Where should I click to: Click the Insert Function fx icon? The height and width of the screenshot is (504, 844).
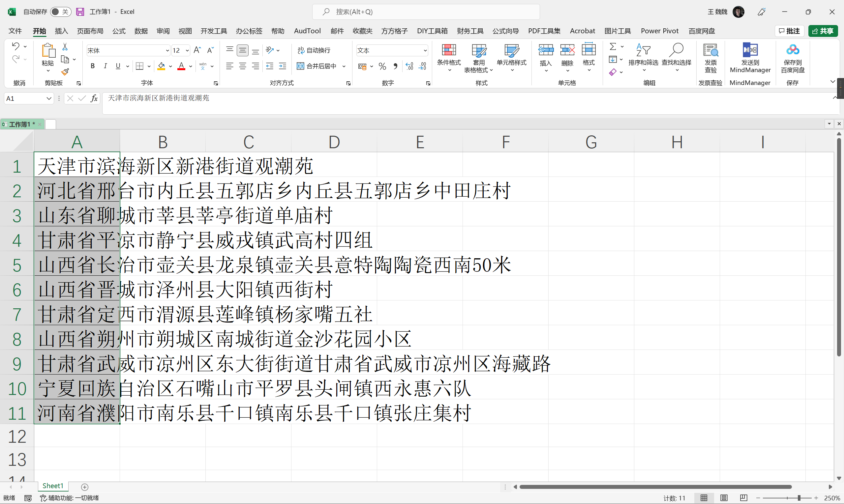(94, 98)
